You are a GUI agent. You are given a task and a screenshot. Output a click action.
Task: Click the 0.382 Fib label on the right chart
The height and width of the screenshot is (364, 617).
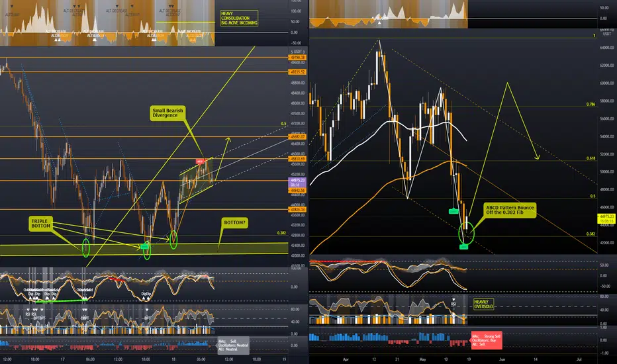(x=591, y=234)
